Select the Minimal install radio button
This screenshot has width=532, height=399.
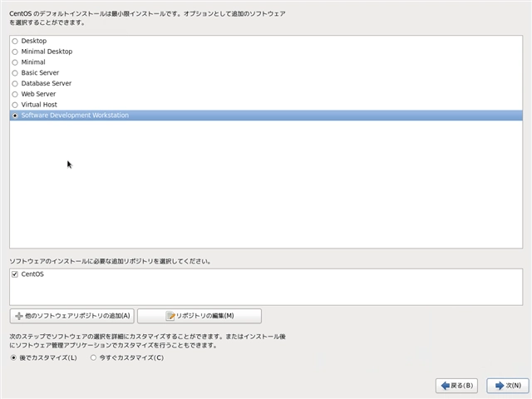point(15,62)
